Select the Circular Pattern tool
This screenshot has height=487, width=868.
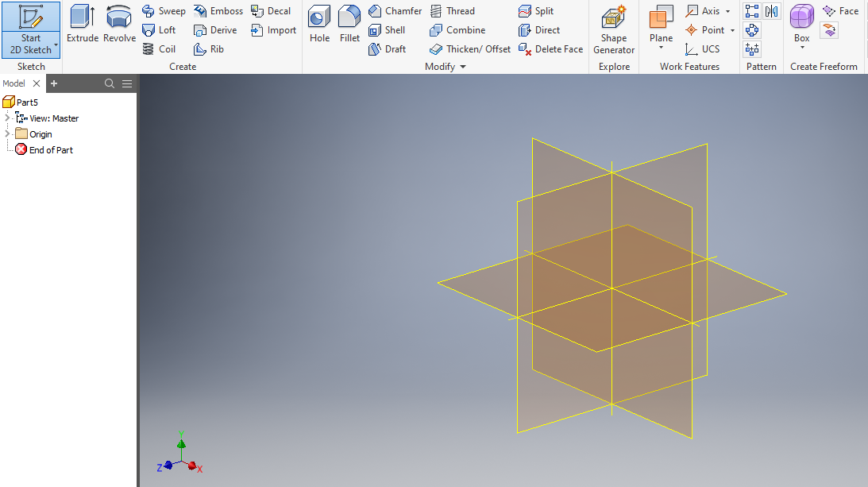pos(752,29)
